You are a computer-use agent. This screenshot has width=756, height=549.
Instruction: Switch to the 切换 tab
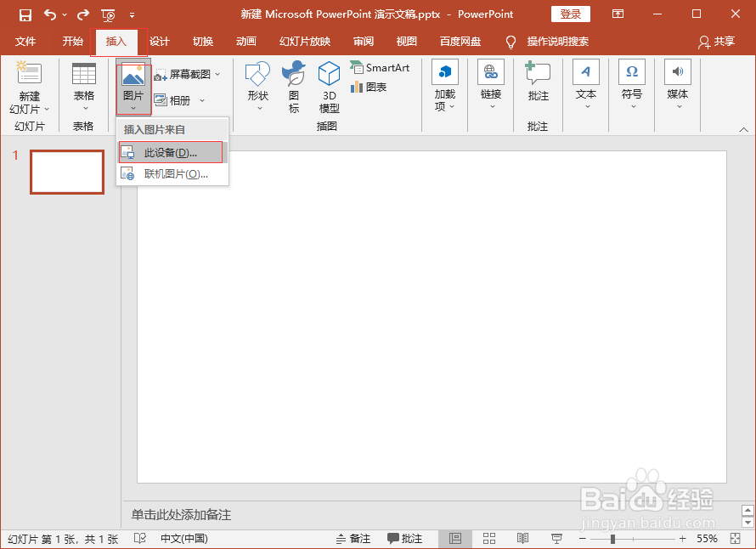point(202,42)
